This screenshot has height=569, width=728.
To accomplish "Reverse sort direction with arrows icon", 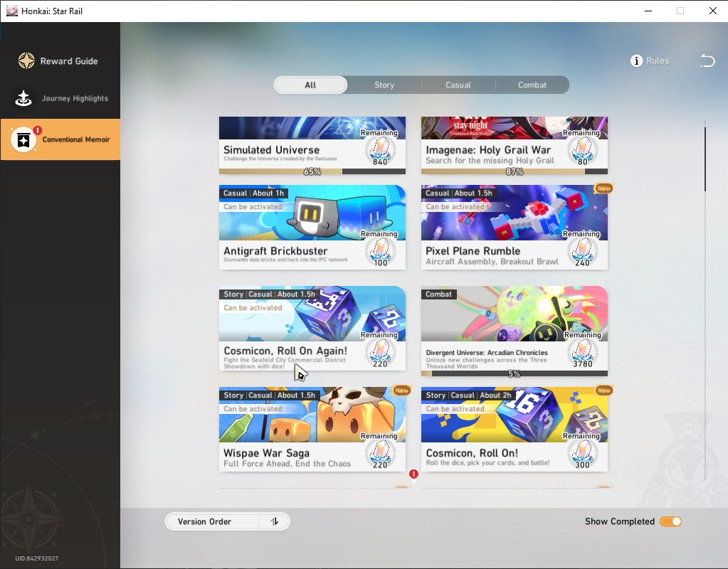I will tap(275, 521).
